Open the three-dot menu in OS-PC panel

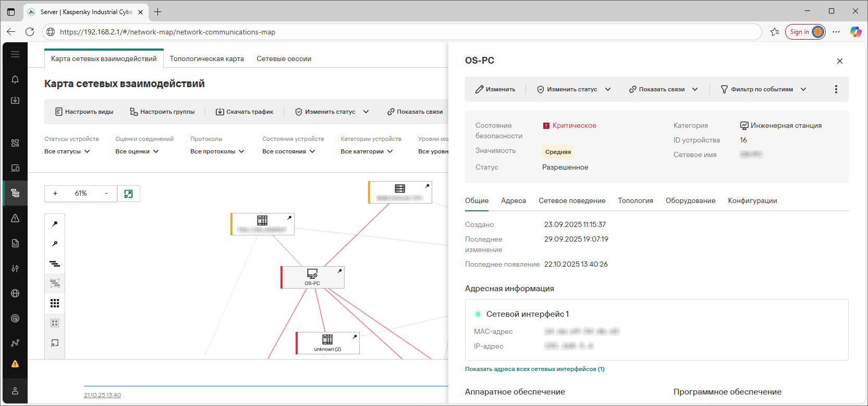click(x=836, y=89)
